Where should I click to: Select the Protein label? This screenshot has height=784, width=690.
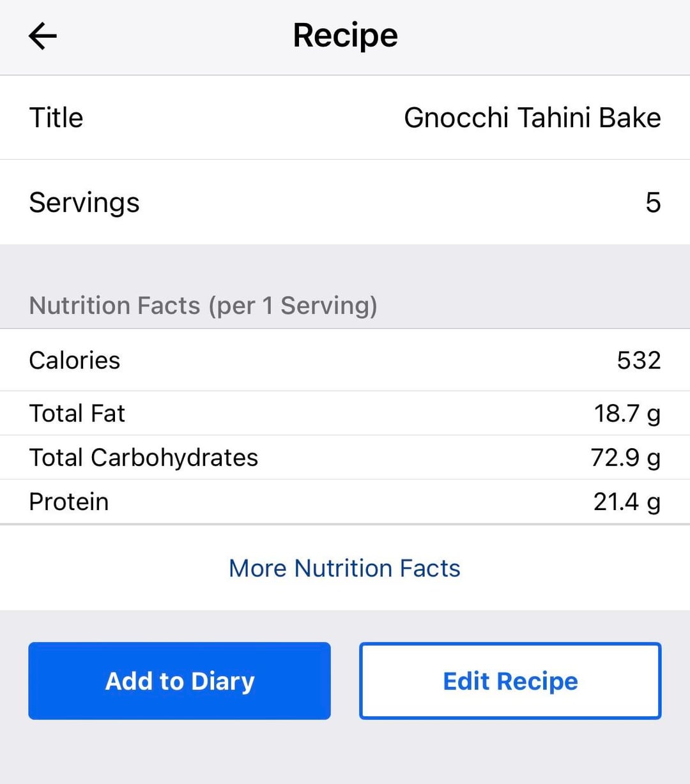tap(69, 502)
